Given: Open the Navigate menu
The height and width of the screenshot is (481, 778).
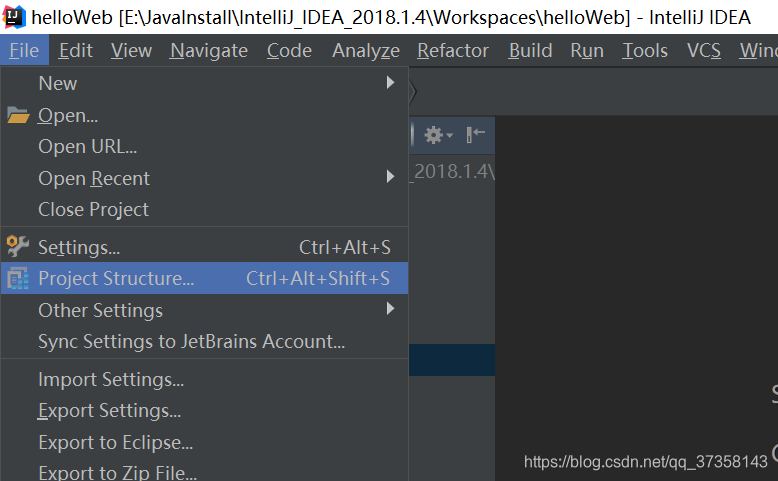Looking at the screenshot, I should [208, 51].
